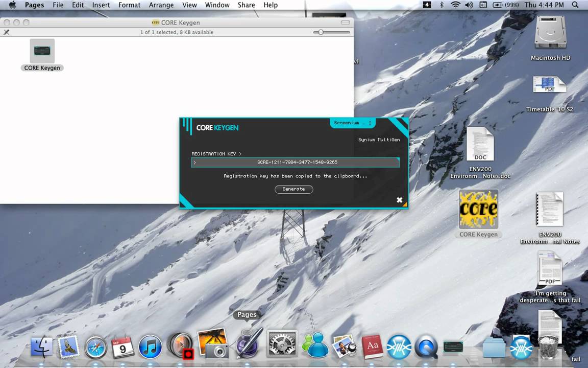The width and height of the screenshot is (588, 368).
Task: Click the 'REGISTRATION KEY >' label
Action: coord(216,154)
